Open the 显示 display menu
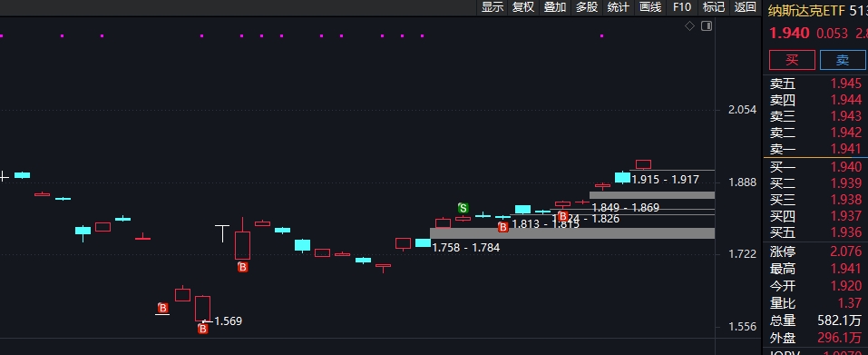 493,7
